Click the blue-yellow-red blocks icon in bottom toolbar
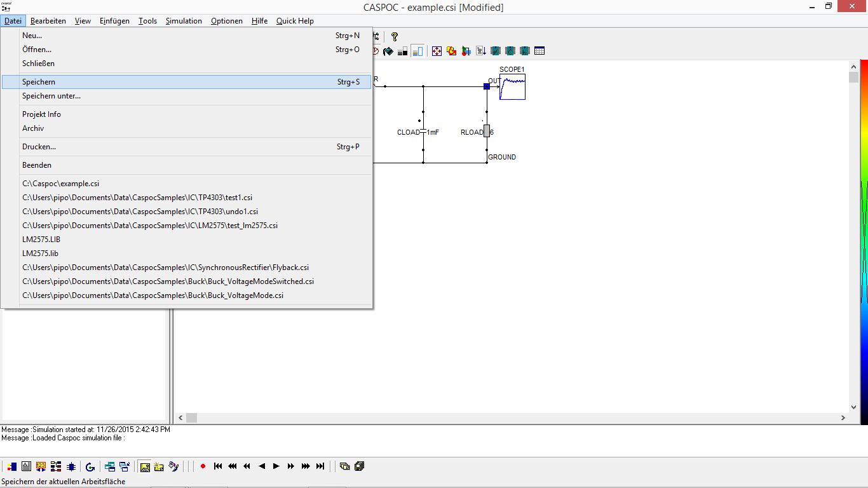Screen dimensions: 868x488 click(11, 466)
